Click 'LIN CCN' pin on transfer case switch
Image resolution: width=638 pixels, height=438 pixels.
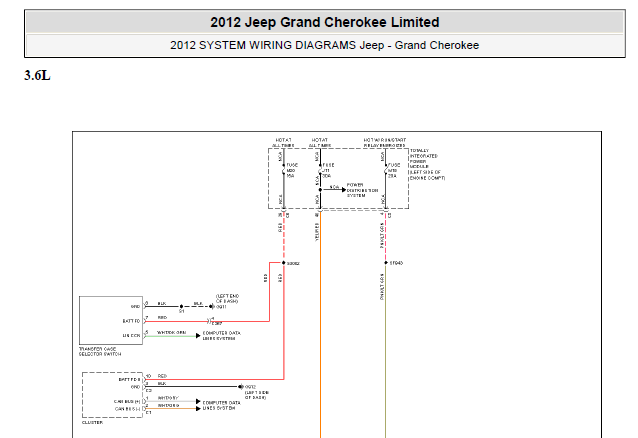click(131, 336)
